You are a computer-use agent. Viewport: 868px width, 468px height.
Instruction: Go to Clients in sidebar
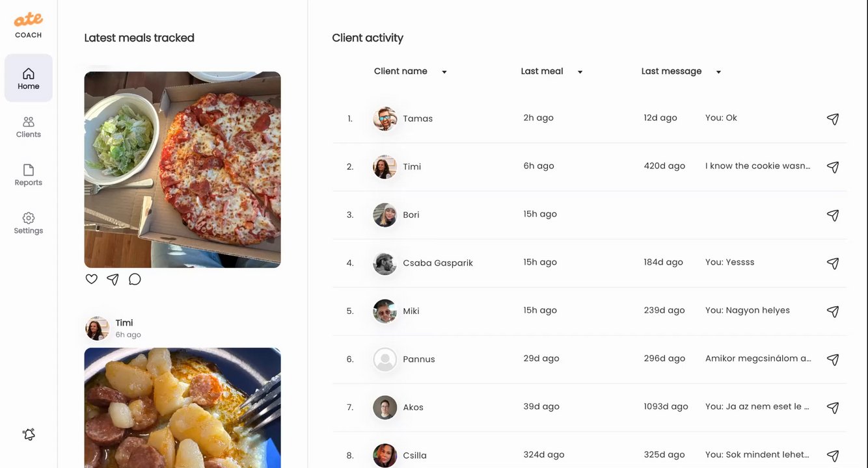[x=29, y=127]
